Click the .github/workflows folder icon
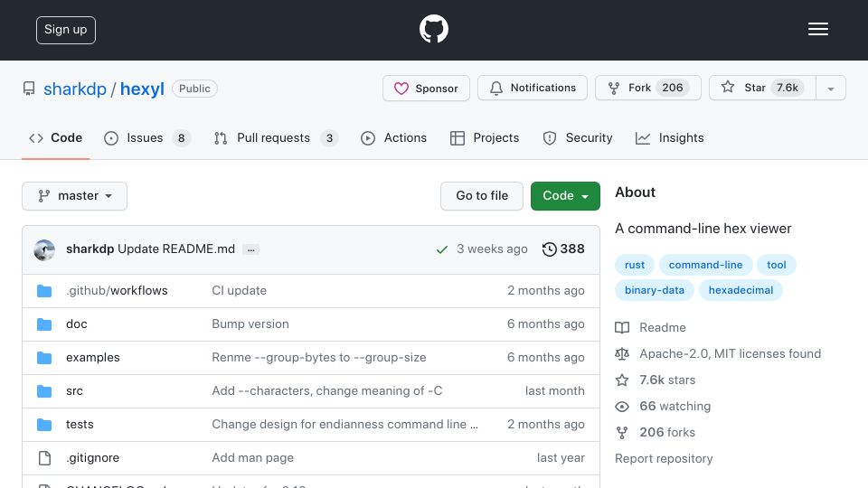The height and width of the screenshot is (488, 868). (44, 291)
